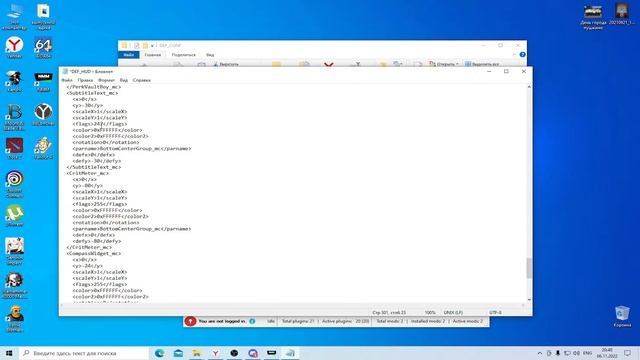Open Notepad Файл menu
The image size is (640, 360).
[x=67, y=80]
